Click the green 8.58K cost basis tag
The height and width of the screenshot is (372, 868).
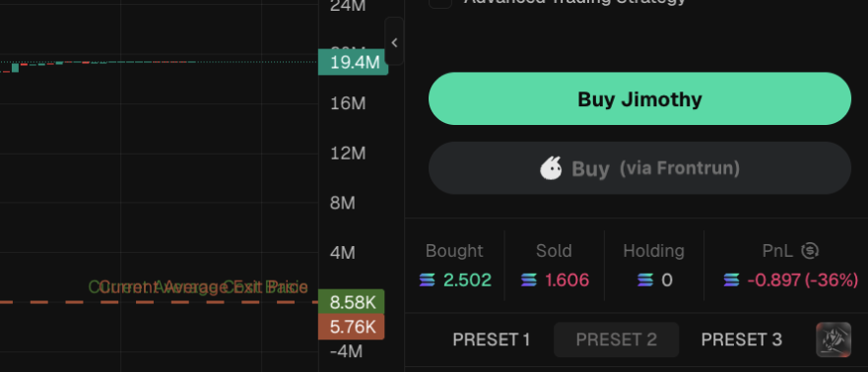[352, 302]
